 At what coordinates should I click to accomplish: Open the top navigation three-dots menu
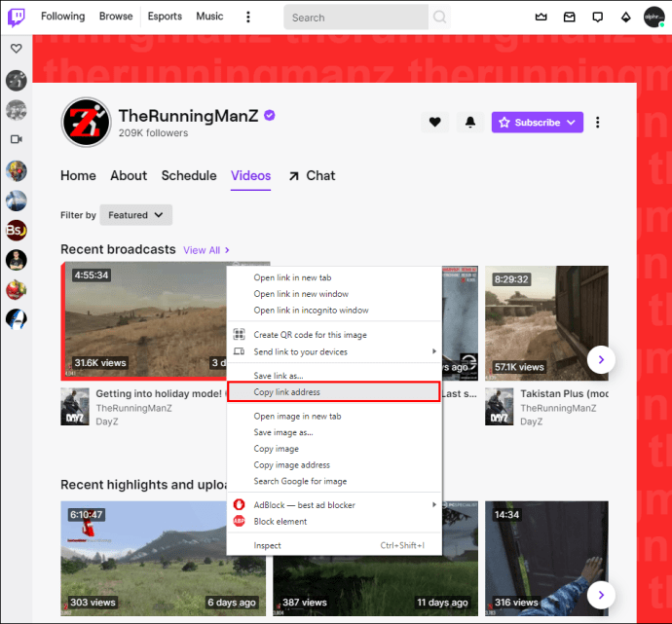point(248,17)
